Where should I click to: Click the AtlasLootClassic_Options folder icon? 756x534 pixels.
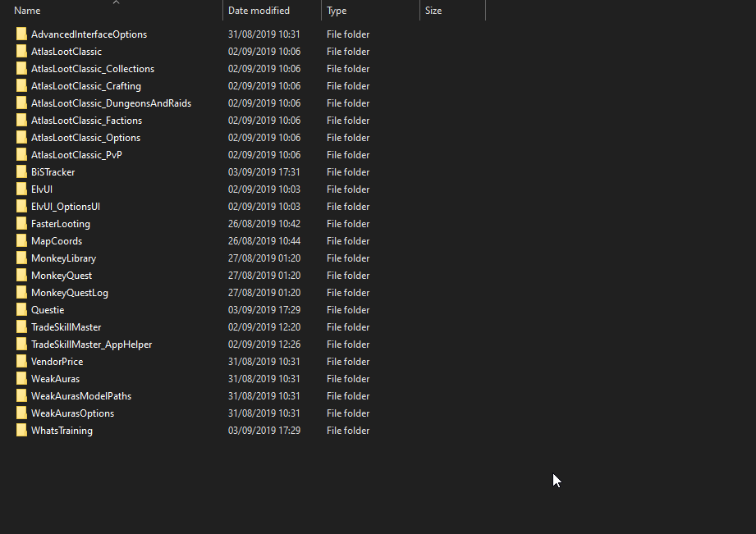click(21, 137)
